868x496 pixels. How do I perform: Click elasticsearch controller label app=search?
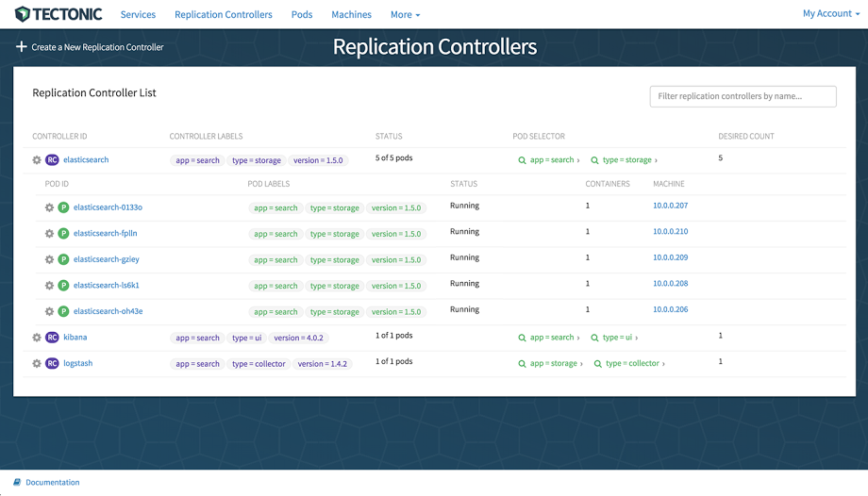(197, 160)
